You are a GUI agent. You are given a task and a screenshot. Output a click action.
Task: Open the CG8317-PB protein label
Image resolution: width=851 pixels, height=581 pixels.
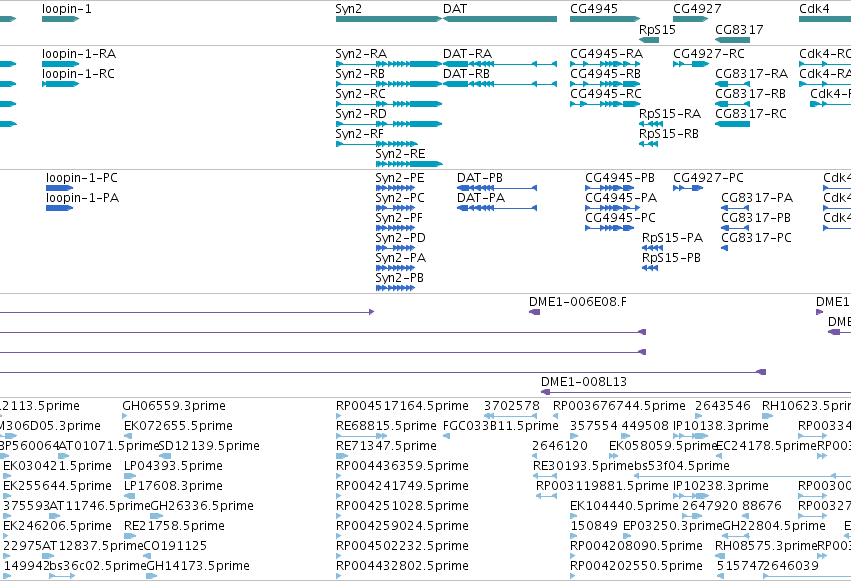point(755,218)
